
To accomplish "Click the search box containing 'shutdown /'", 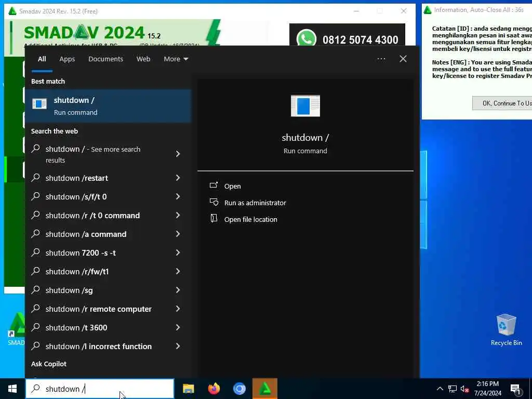I will [100, 389].
